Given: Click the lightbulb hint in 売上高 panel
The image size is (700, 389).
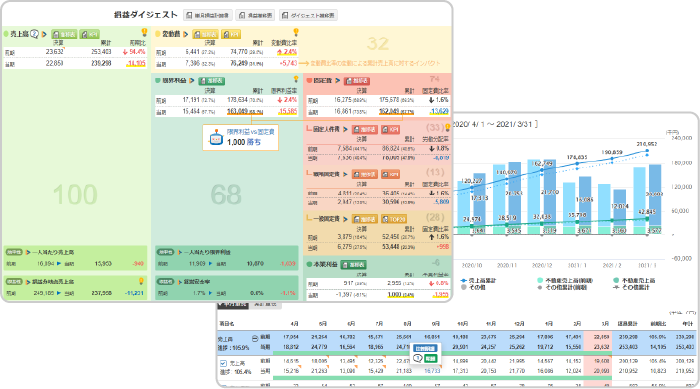Looking at the screenshot, I should click(144, 32).
